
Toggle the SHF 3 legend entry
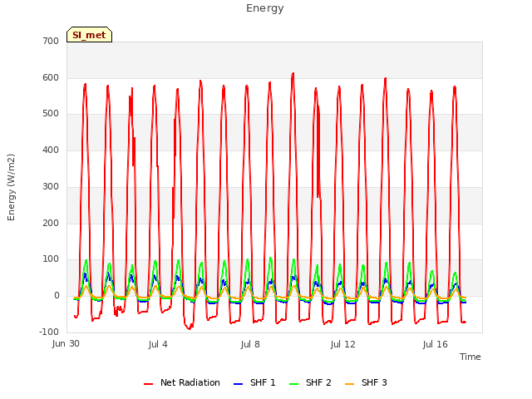click(366, 382)
